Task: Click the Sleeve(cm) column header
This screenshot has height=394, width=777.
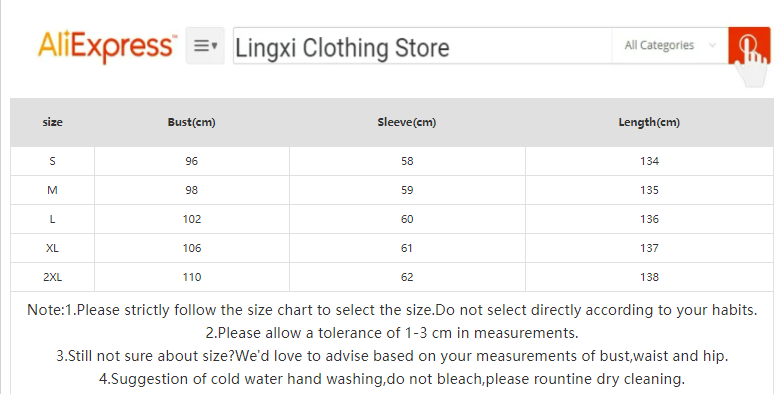Action: click(407, 122)
